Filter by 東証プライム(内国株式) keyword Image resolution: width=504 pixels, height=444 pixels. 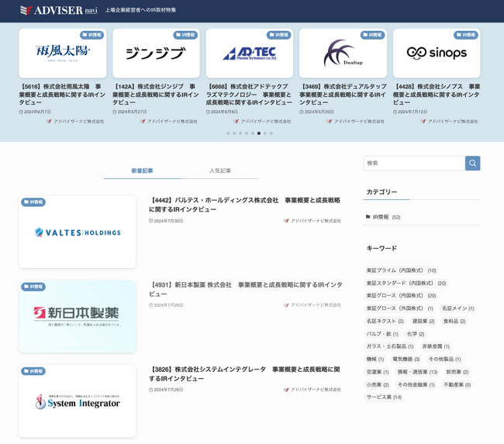tap(401, 270)
